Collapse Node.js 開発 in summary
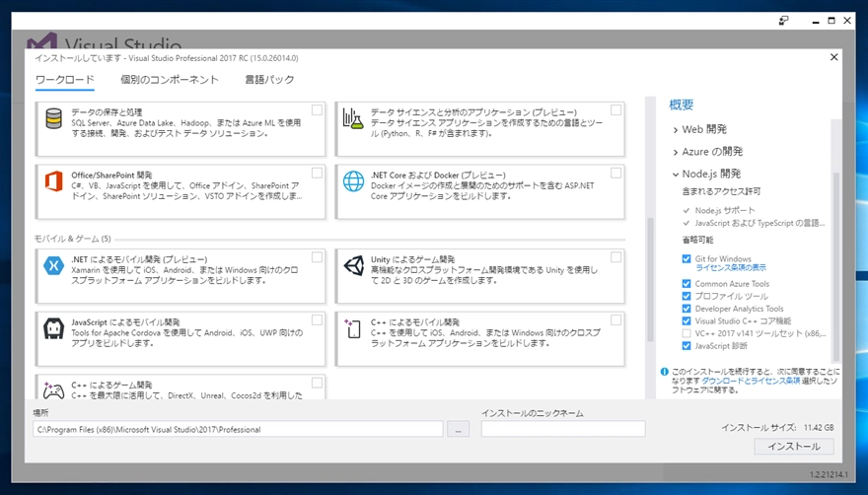868x495 pixels. tap(676, 175)
